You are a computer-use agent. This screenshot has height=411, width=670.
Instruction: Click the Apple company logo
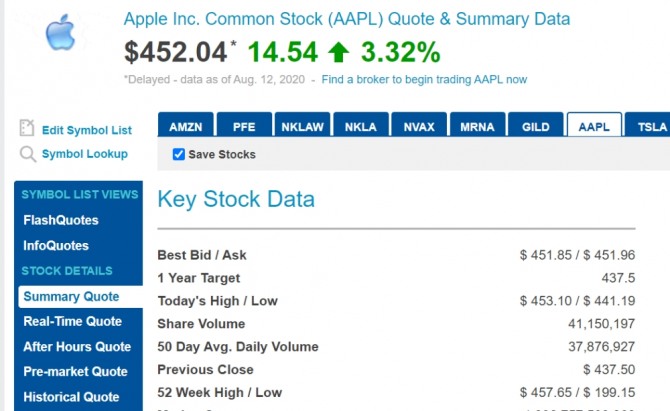60,33
